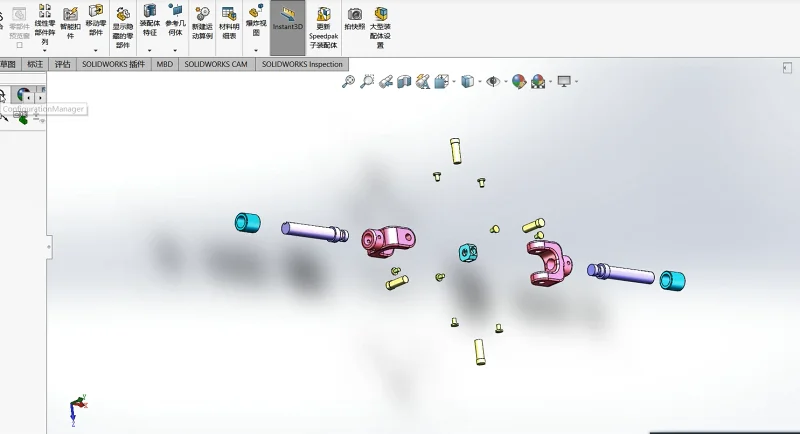Switch to 标注 (Markup) tab

click(x=35, y=64)
